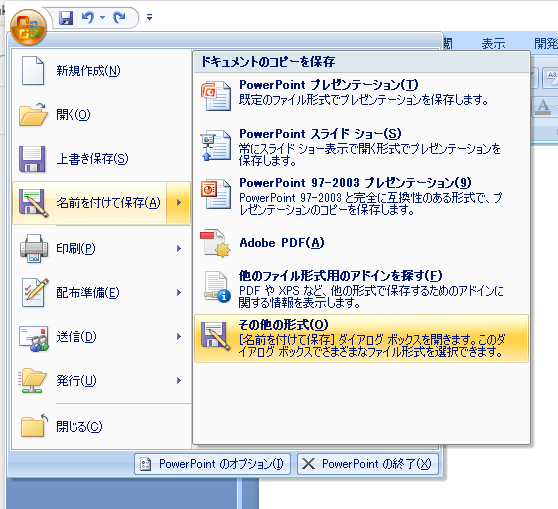This screenshot has height=509, width=558.
Task: Choose その他の形式(O) highlighted option
Action: tap(361, 339)
